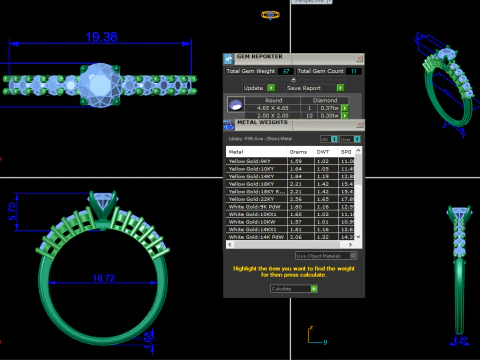Sort by the DWT column header
480x360 pixels.
(326, 152)
